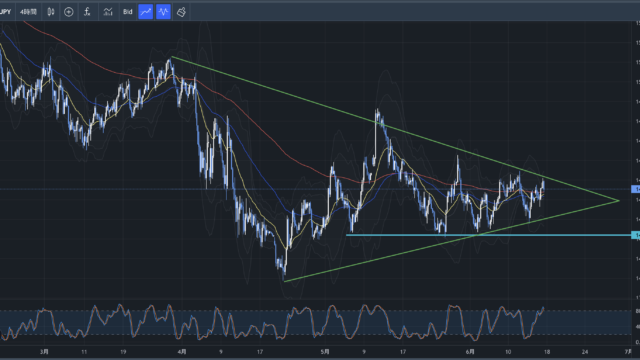The height and width of the screenshot is (360, 640).
Task: Change the candlestick chart type
Action: [51, 12]
